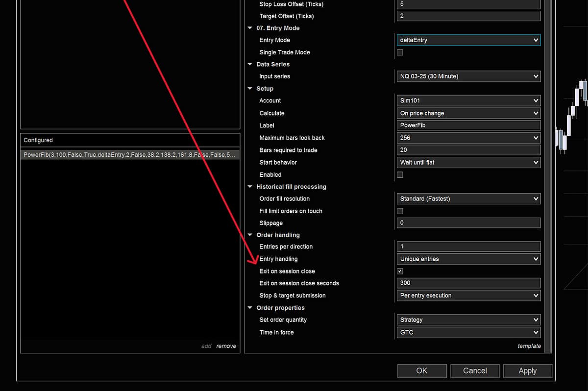Collapse the 07. Entry Mode section

250,28
